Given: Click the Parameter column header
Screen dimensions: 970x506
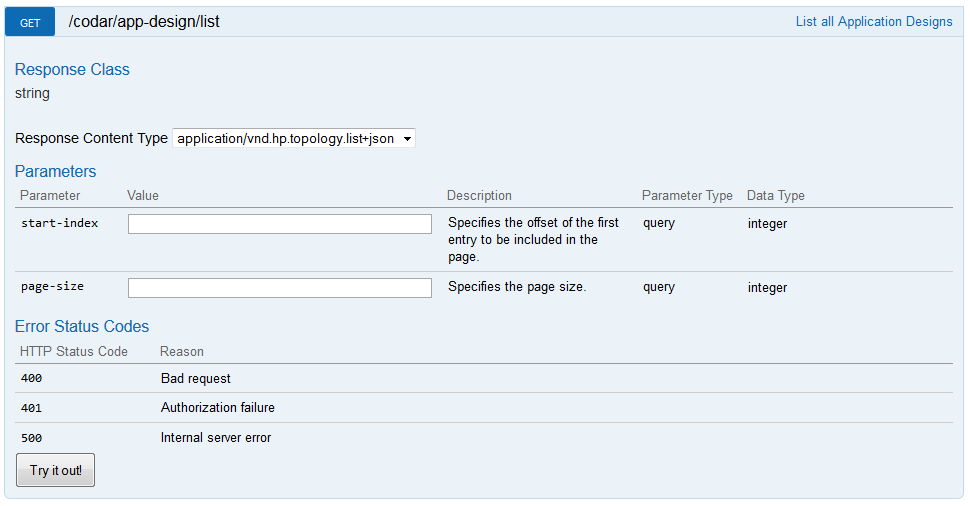Looking at the screenshot, I should pyautogui.click(x=50, y=195).
